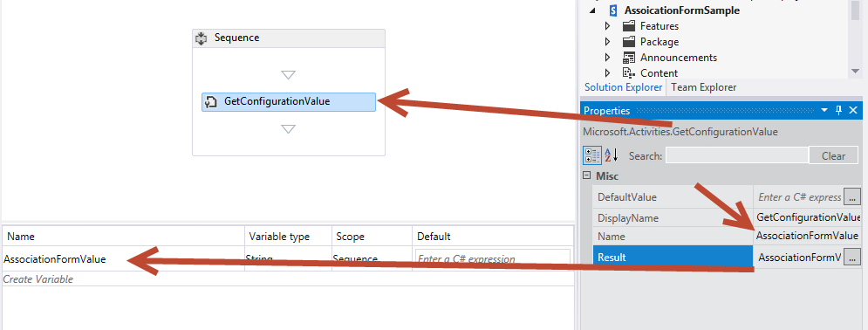This screenshot has width=868, height=330.
Task: Expand the Package folder node
Action: [x=607, y=42]
